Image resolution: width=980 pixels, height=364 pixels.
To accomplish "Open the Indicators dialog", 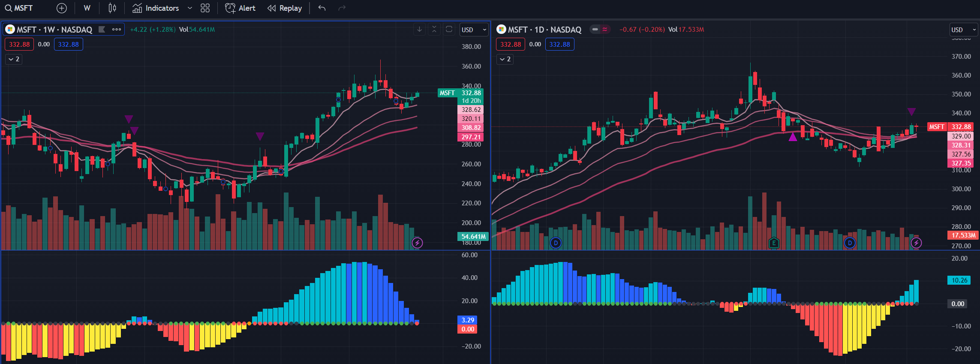I will click(156, 8).
